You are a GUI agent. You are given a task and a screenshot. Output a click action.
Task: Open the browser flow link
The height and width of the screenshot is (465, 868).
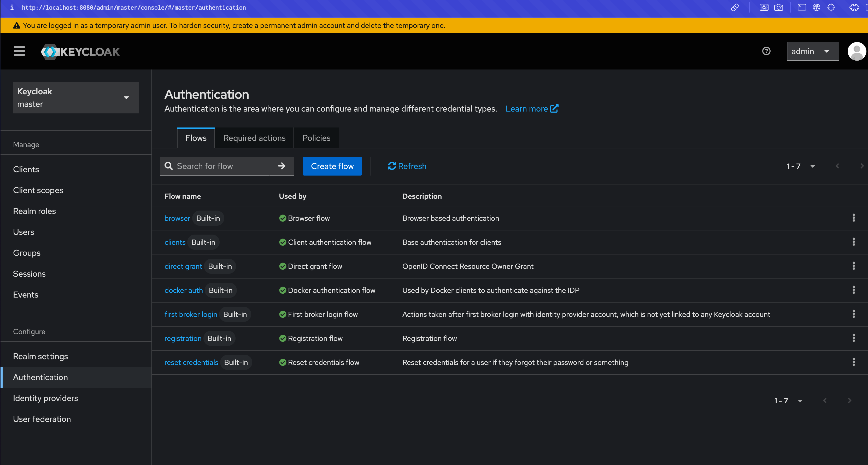point(177,218)
